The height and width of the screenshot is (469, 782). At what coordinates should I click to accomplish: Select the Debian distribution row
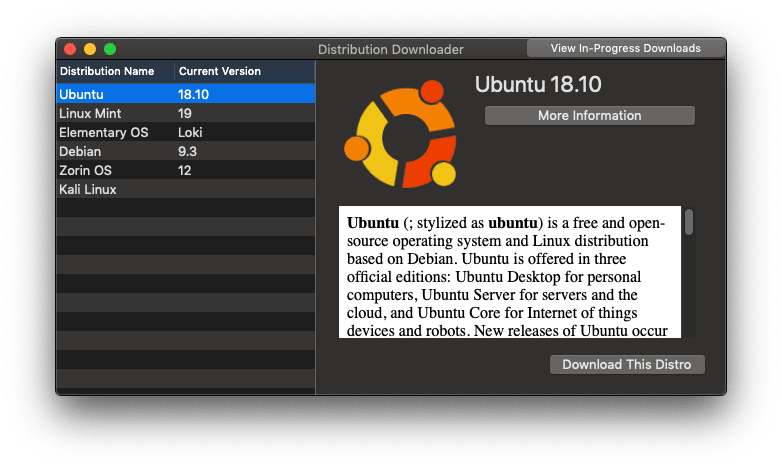pos(186,151)
